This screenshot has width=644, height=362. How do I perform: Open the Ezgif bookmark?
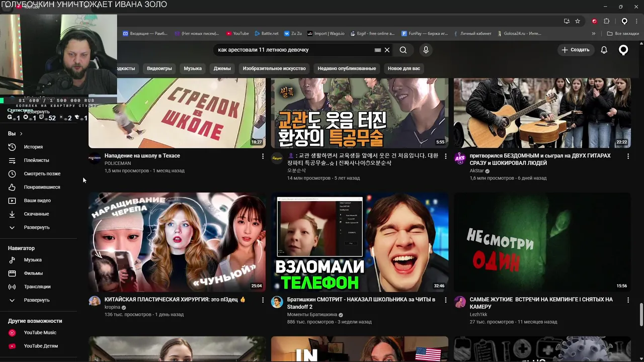[x=372, y=34]
